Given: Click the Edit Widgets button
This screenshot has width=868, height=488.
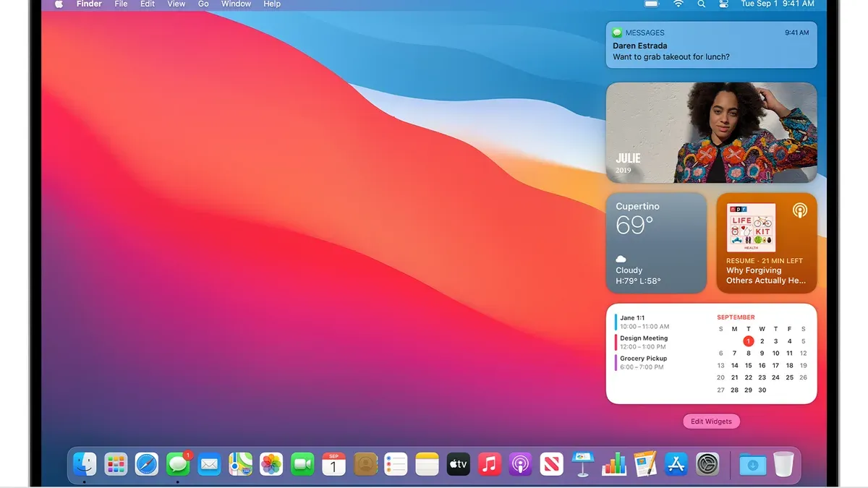Looking at the screenshot, I should click(711, 421).
